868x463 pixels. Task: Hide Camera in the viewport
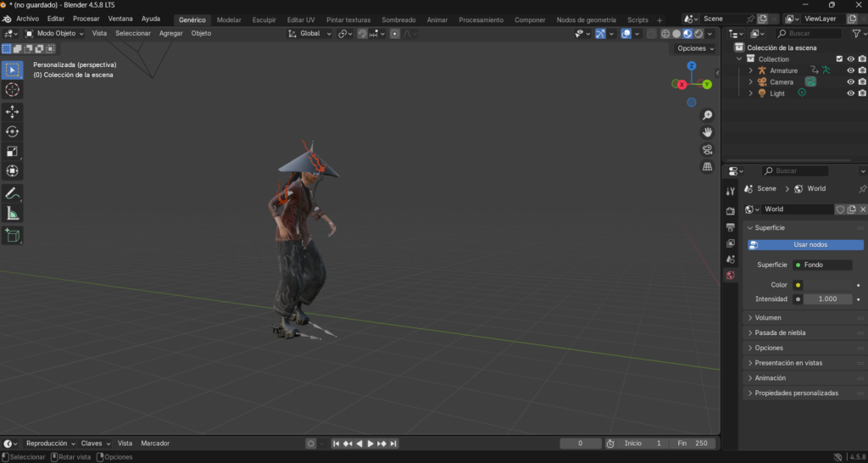(x=850, y=82)
